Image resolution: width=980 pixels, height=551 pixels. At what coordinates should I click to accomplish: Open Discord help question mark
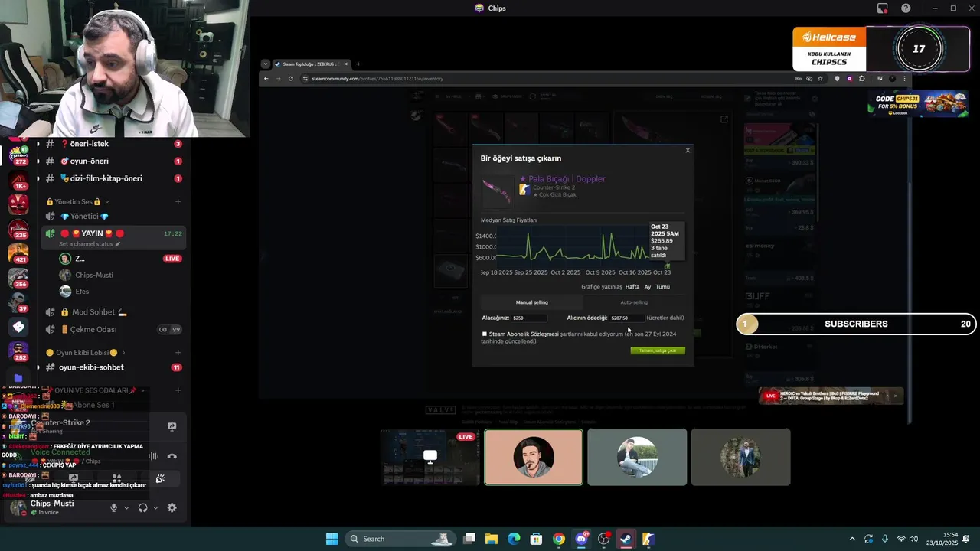(906, 8)
